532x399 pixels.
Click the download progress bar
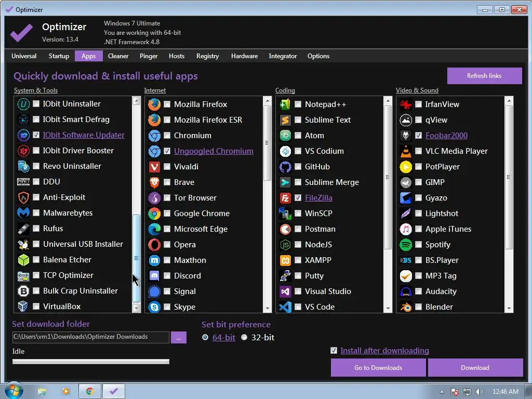[x=90, y=362]
